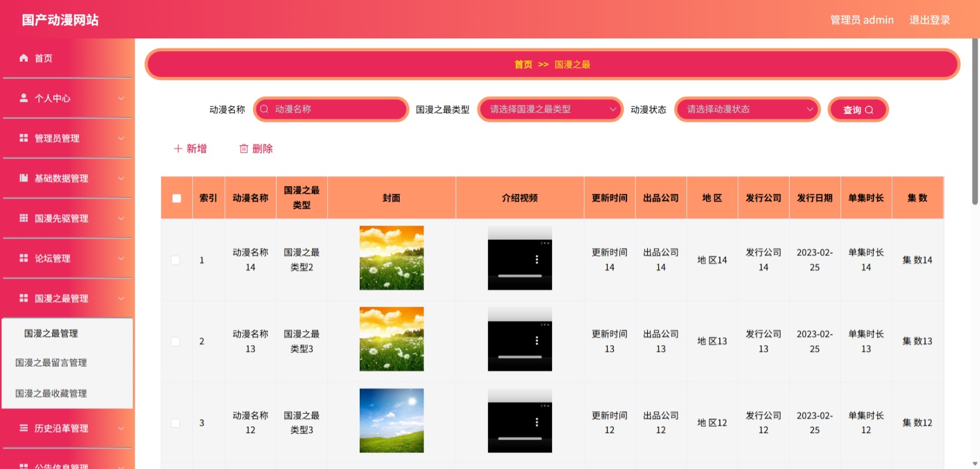Open the 请选择动漫状态 dropdown
This screenshot has height=469, width=980.
pyautogui.click(x=747, y=109)
